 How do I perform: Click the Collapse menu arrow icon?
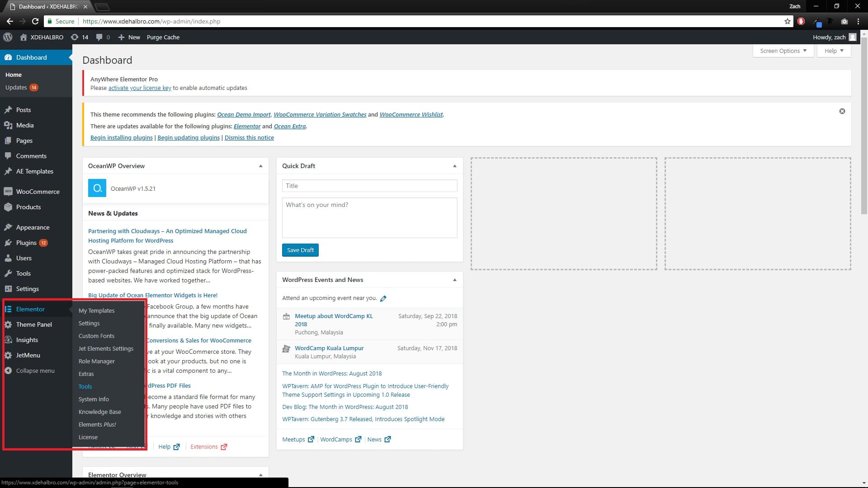pyautogui.click(x=8, y=371)
